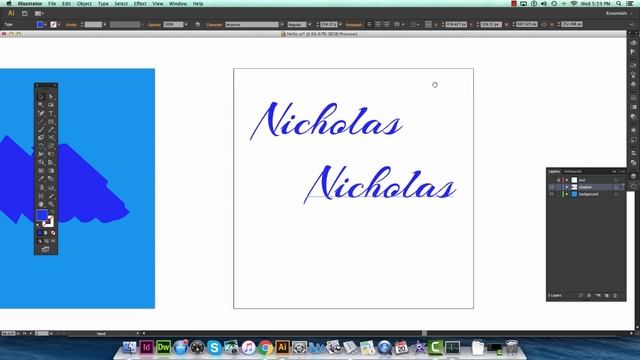Click target circle of shadow layer
Screen dimensions: 640x360
pos(616,187)
